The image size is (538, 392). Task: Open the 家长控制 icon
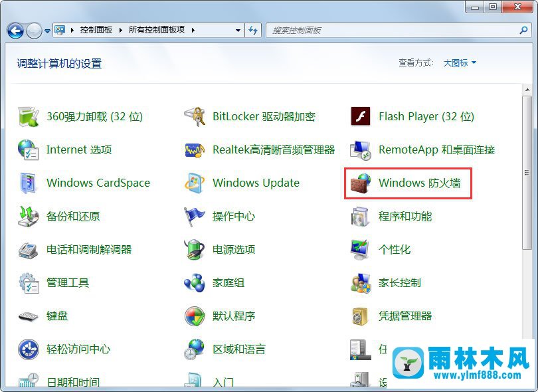pos(361,283)
